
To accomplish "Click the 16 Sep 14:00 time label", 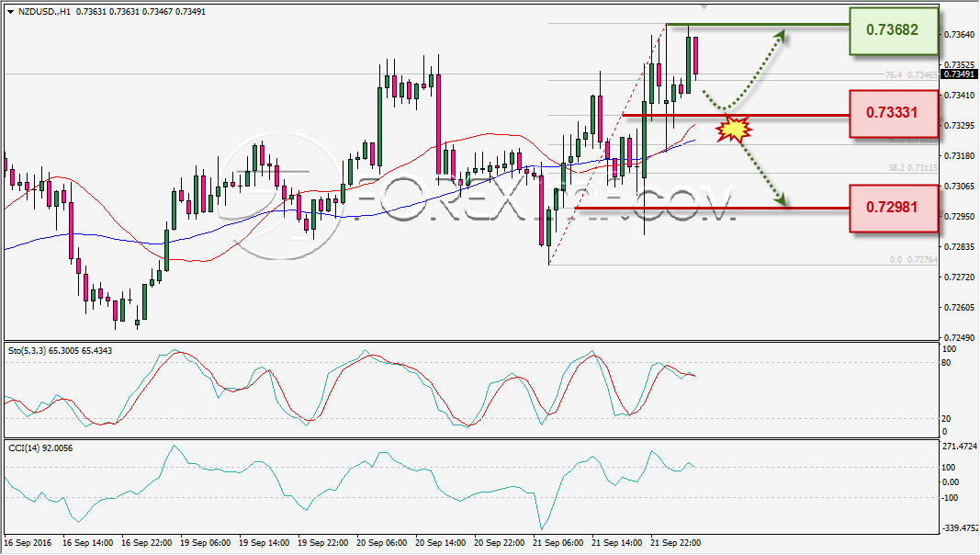I will click(87, 542).
